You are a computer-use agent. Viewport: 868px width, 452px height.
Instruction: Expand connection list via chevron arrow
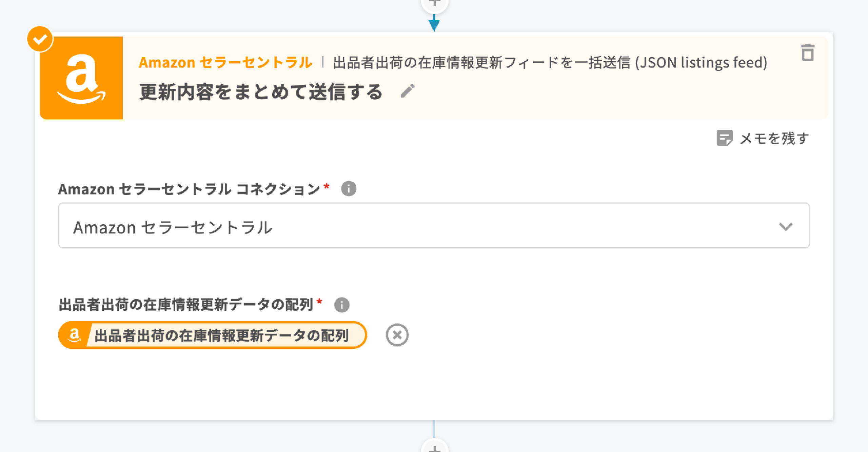click(x=785, y=226)
